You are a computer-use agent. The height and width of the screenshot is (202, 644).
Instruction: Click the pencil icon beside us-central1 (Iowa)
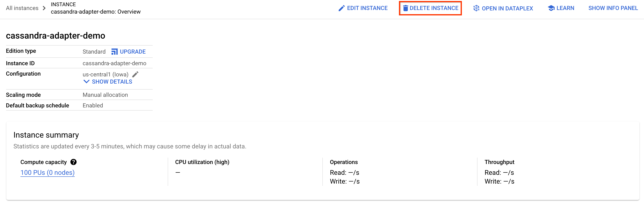[x=135, y=74]
